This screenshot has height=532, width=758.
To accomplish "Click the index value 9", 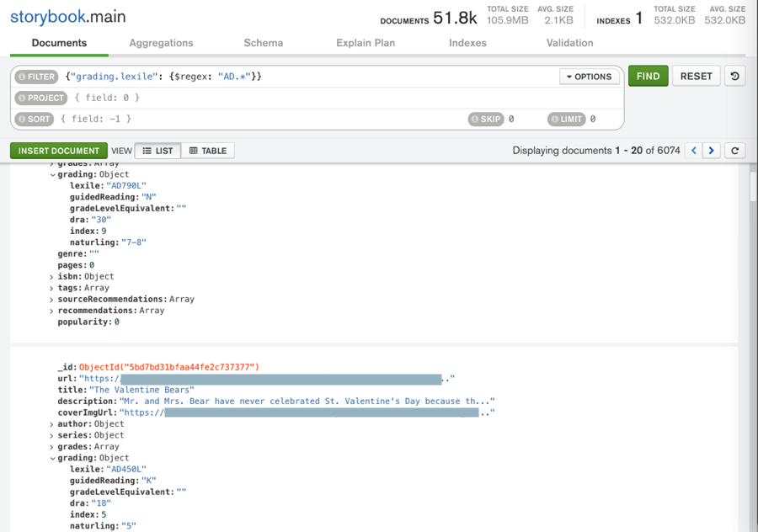I will [x=104, y=231].
